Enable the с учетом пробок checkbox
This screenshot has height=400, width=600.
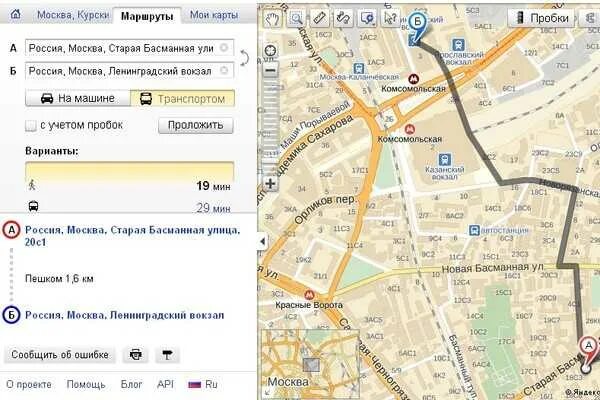point(31,126)
